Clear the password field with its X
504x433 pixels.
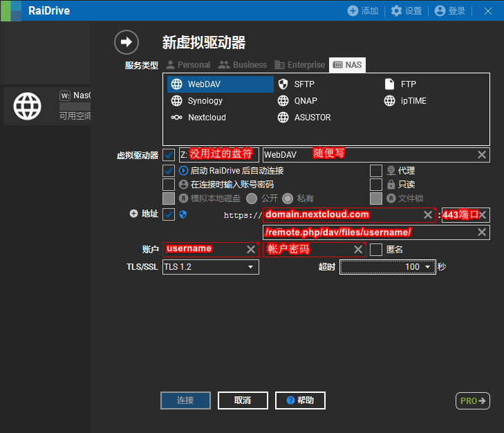(x=358, y=249)
